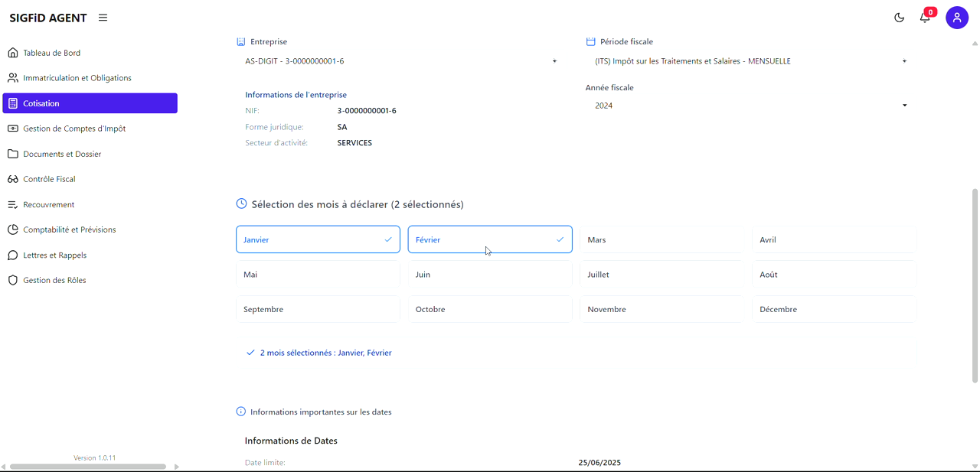The width and height of the screenshot is (980, 472).
Task: Open the Année fiscale dropdown
Action: coord(750,106)
